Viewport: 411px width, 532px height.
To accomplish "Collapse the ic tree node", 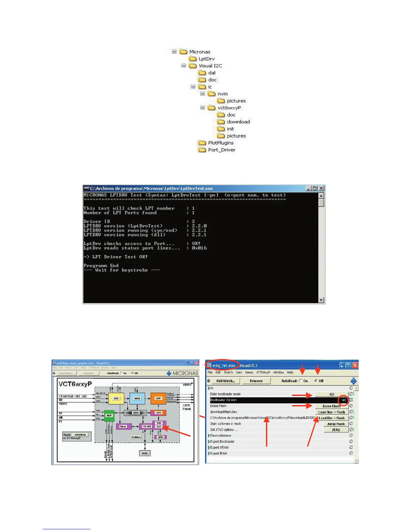I will tap(193, 87).
